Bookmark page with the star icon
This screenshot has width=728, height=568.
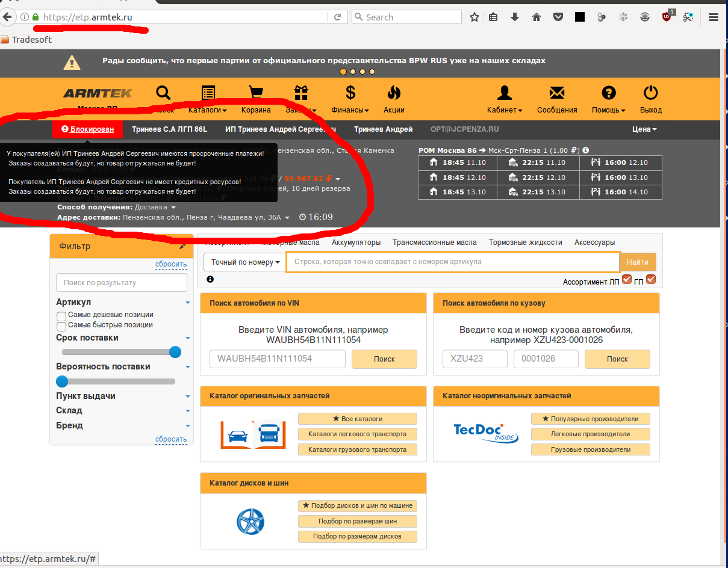point(474,17)
